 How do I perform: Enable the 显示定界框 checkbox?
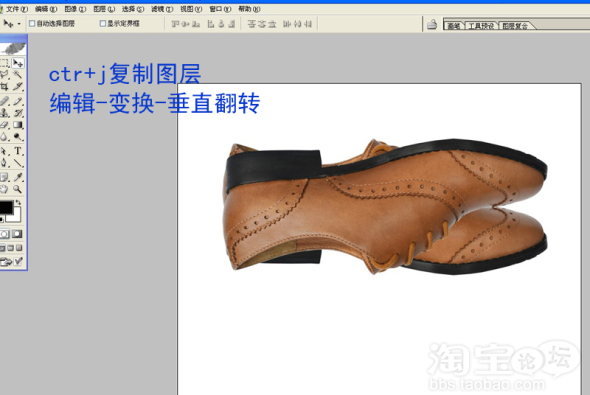coord(103,24)
